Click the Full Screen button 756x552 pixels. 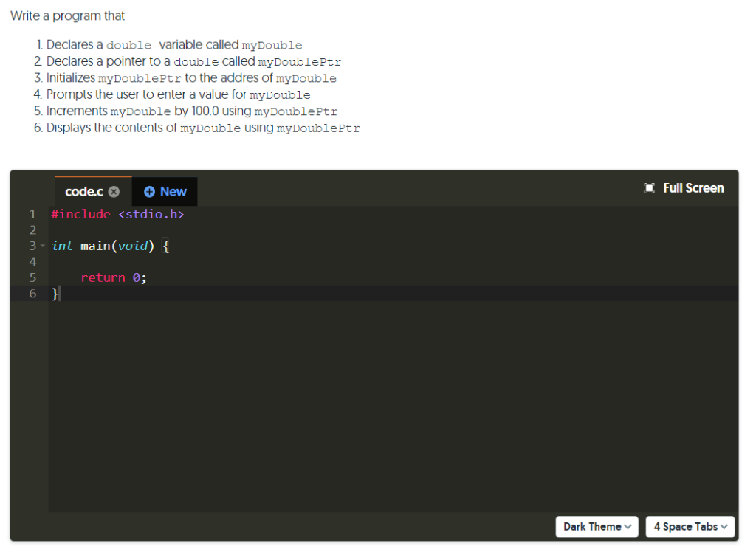point(684,188)
